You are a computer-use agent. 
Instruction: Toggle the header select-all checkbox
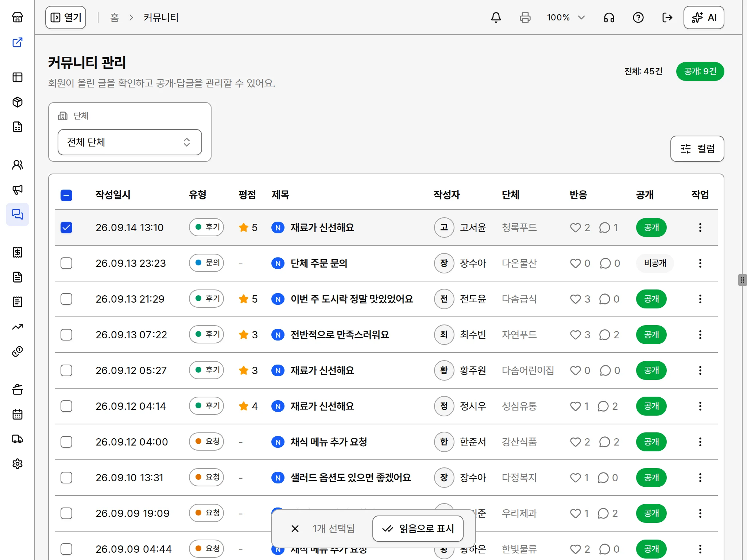[66, 195]
